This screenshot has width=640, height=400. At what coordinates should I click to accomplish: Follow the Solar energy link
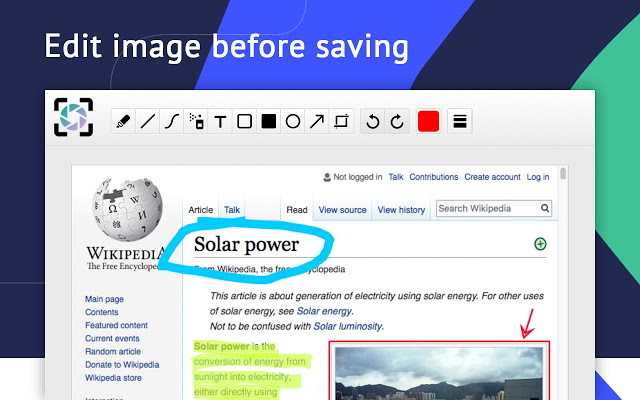pyautogui.click(x=324, y=311)
